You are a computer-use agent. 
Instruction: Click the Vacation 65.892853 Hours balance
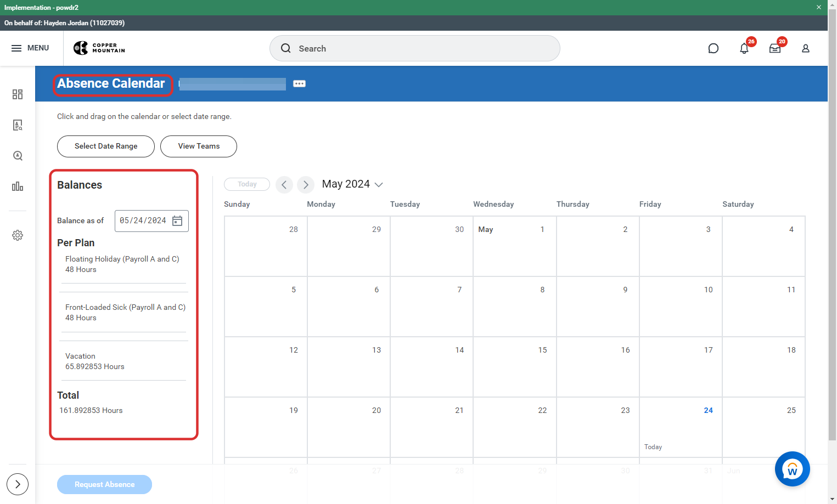(95, 361)
